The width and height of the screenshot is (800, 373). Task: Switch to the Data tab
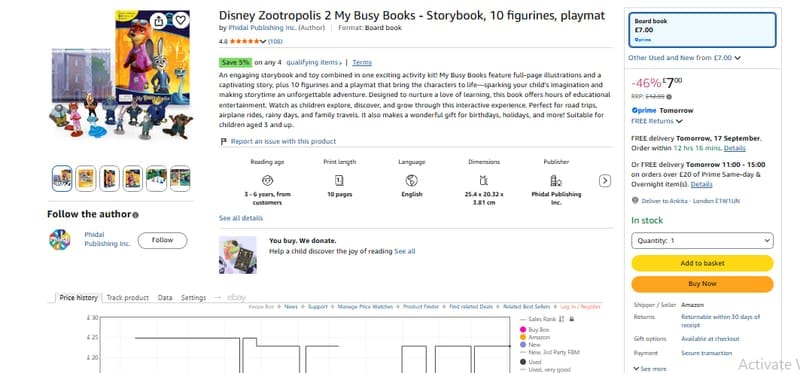pos(165,297)
